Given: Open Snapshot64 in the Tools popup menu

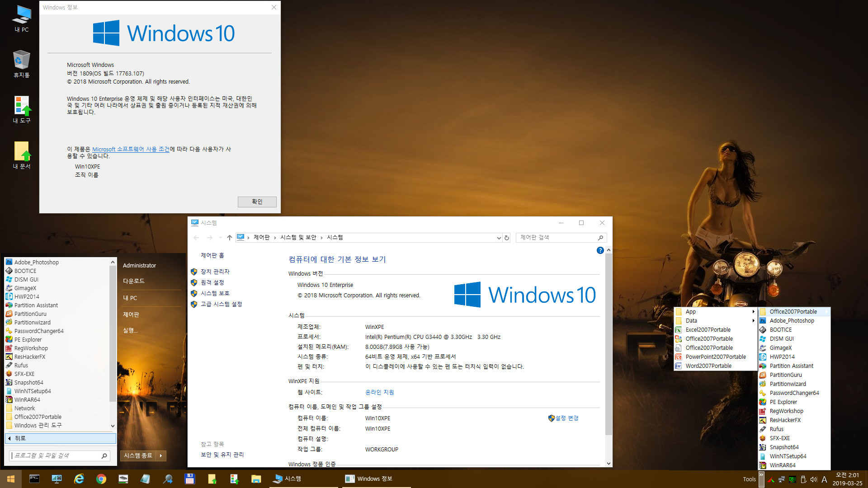Looking at the screenshot, I should click(x=784, y=447).
